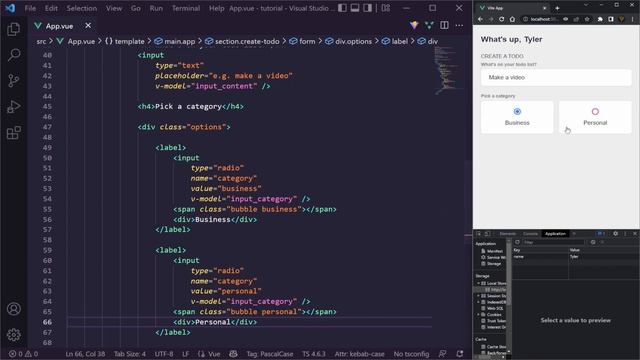Click the browser back arrow
Image resolution: width=640 pixels, height=360 pixels.
[480, 19]
